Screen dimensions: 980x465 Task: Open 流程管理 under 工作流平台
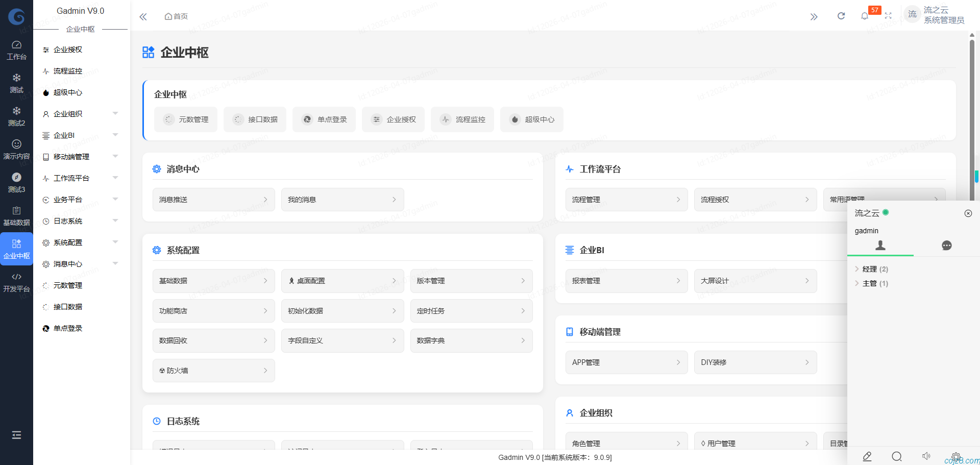pos(626,199)
